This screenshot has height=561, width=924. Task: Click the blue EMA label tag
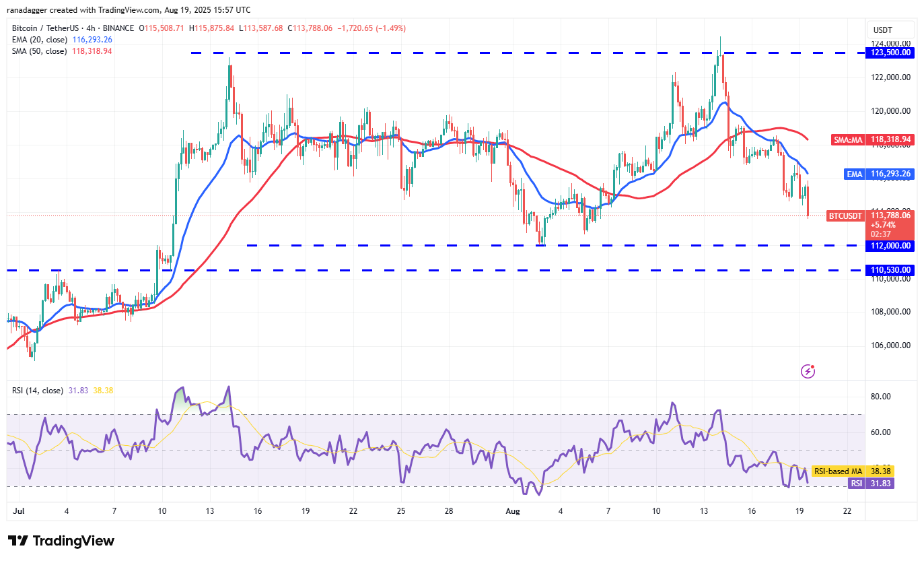(x=854, y=174)
